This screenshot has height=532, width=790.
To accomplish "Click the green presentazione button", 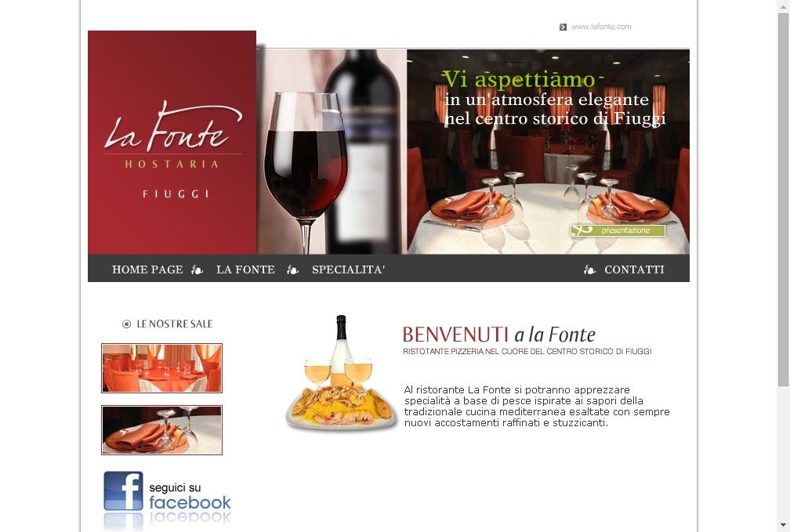I will click(618, 230).
